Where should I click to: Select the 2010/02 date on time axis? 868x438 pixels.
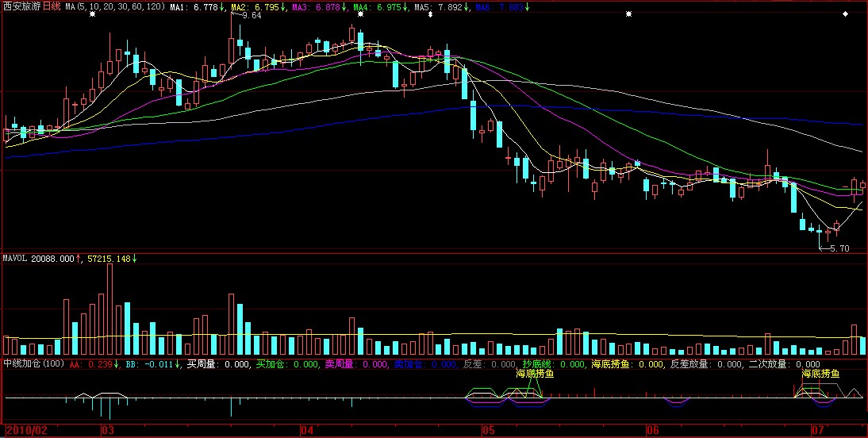(25, 430)
